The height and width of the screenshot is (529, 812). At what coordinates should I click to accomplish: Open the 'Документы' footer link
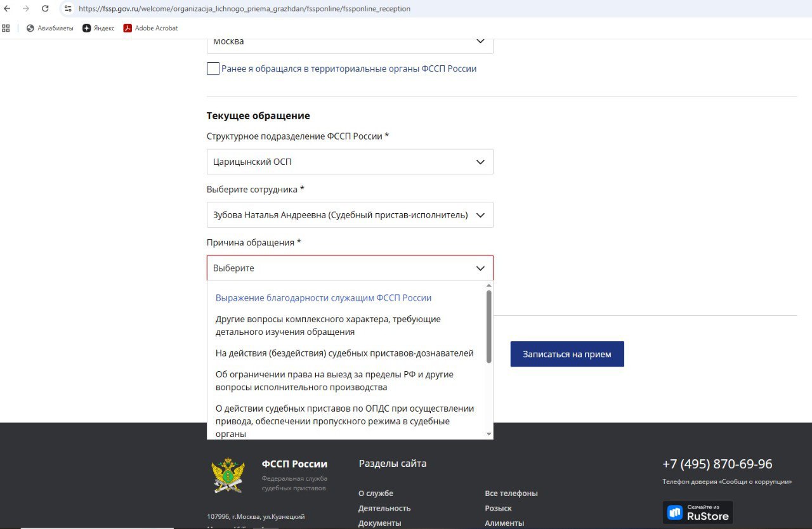(379, 523)
